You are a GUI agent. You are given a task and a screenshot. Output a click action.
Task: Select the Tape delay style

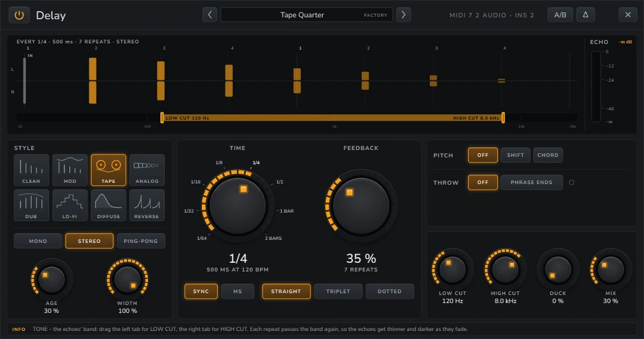(x=108, y=170)
